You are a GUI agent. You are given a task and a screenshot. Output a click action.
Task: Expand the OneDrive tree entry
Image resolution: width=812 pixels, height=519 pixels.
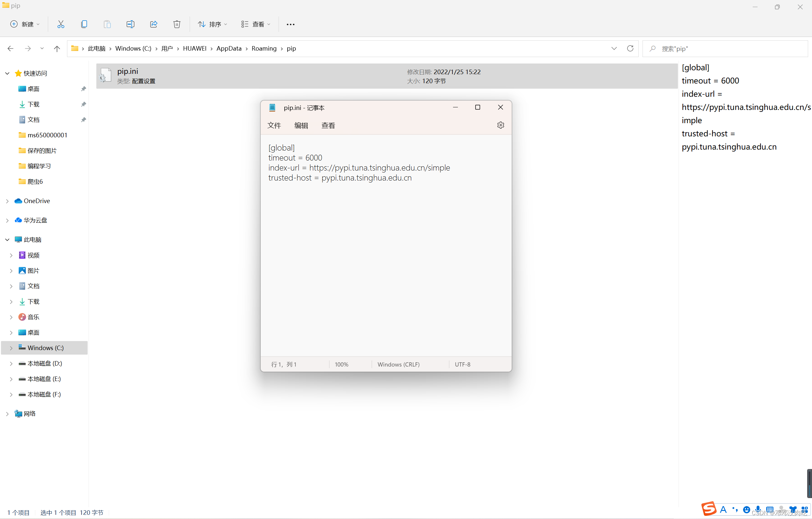pos(7,201)
